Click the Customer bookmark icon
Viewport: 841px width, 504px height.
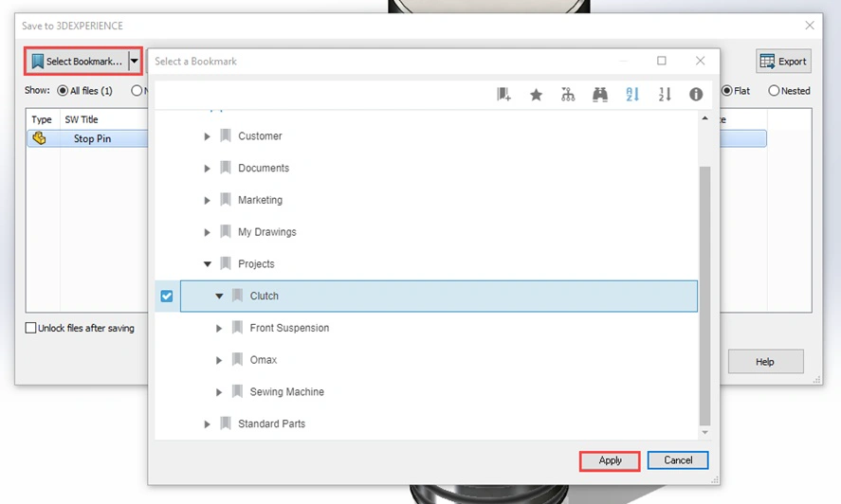click(x=226, y=135)
